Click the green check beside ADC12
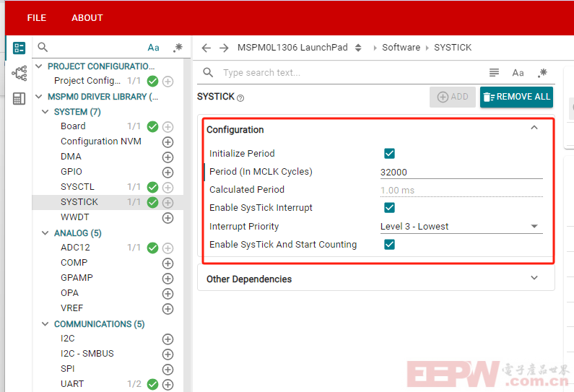574x392 pixels. pos(152,248)
